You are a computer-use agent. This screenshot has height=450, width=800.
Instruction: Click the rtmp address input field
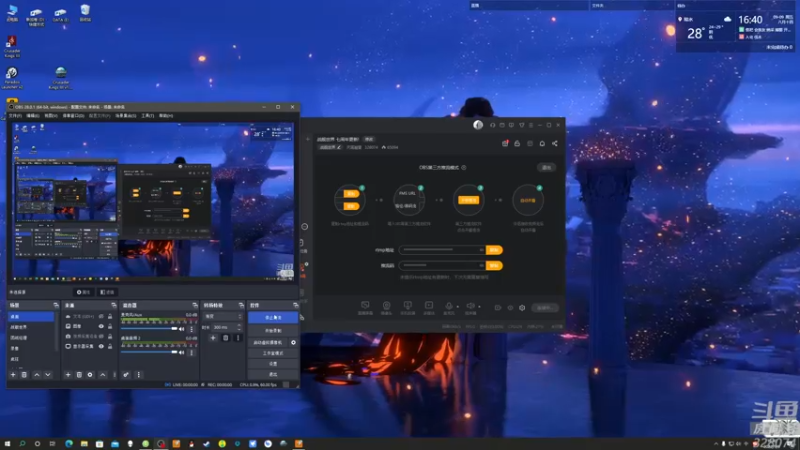click(442, 250)
